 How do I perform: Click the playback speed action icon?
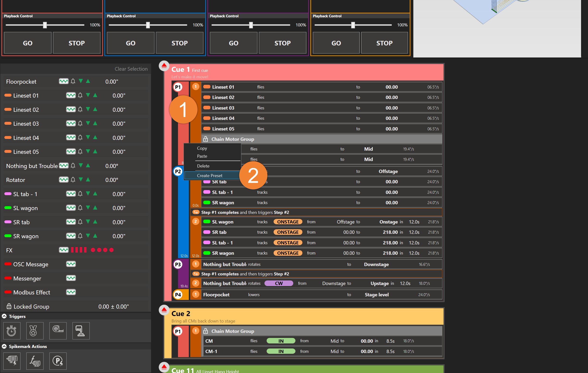tap(58, 361)
